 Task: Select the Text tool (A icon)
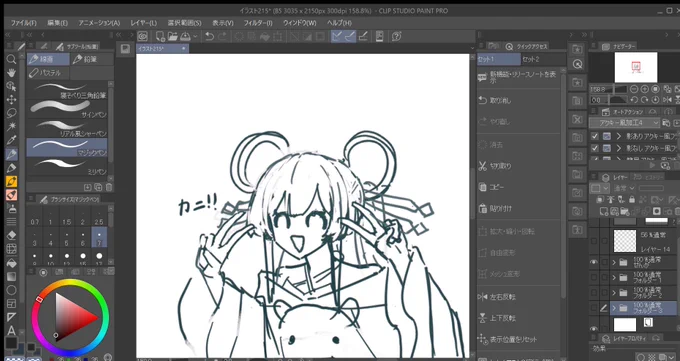[x=11, y=331]
